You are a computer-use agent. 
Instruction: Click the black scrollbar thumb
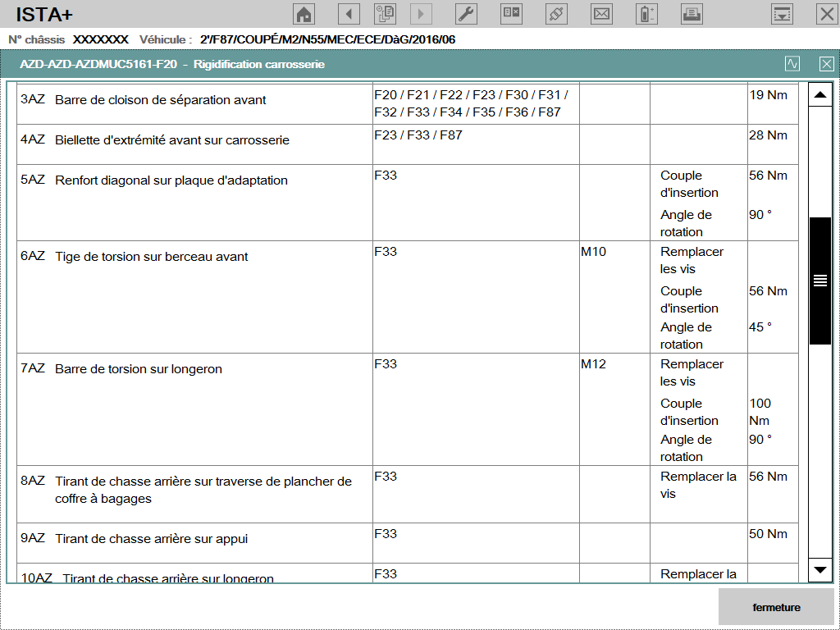click(819, 281)
